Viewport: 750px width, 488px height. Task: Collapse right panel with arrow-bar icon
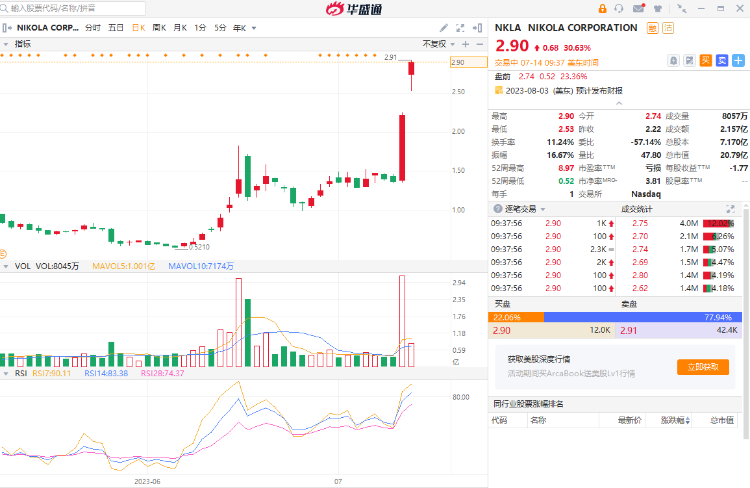pyautogui.click(x=477, y=28)
